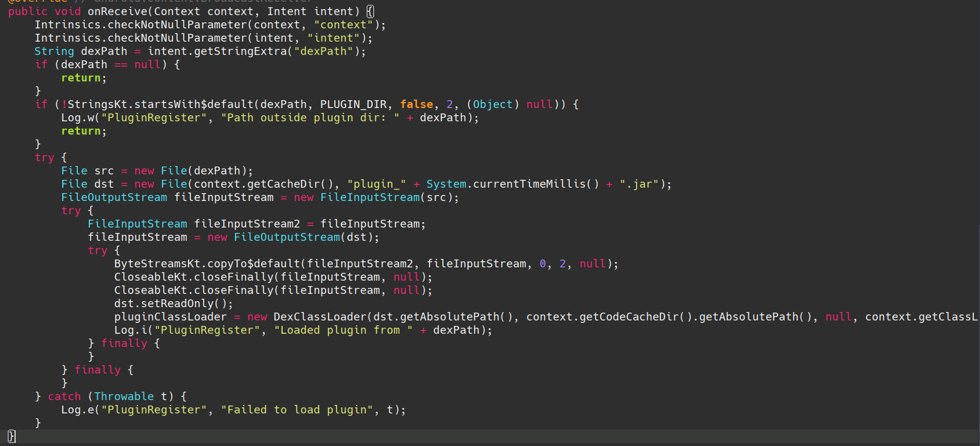Click the highlighted closing brace on last line
Viewport: 980px width, 446px height.
(11, 436)
